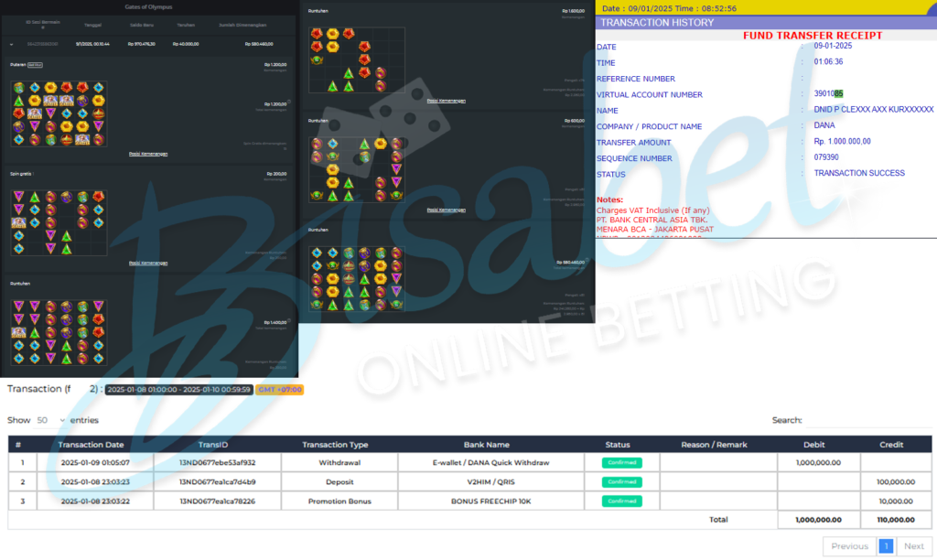Select credit amount '10,000.00' in bonus row
Screen dimensions: 937x560
[x=896, y=501]
